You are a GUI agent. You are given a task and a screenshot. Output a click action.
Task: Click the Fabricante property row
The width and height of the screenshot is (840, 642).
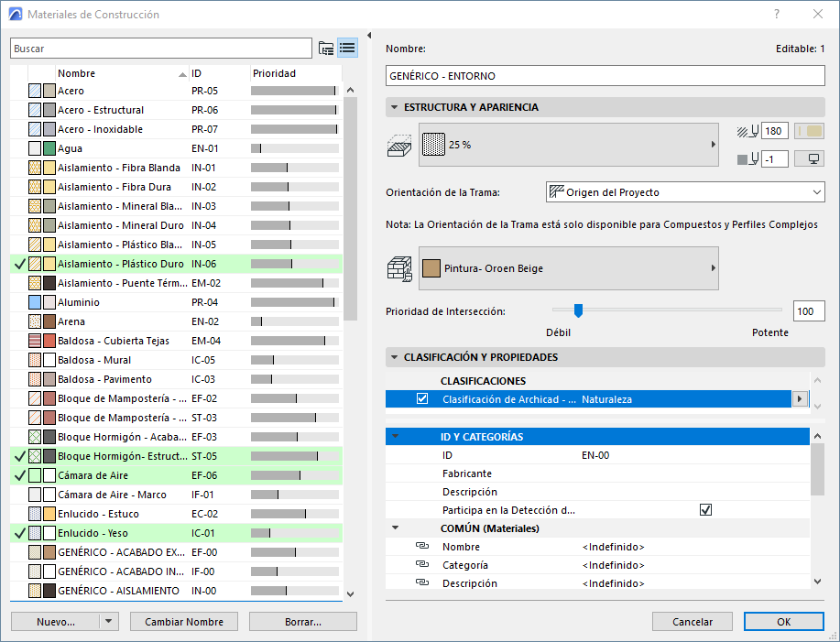(x=597, y=473)
